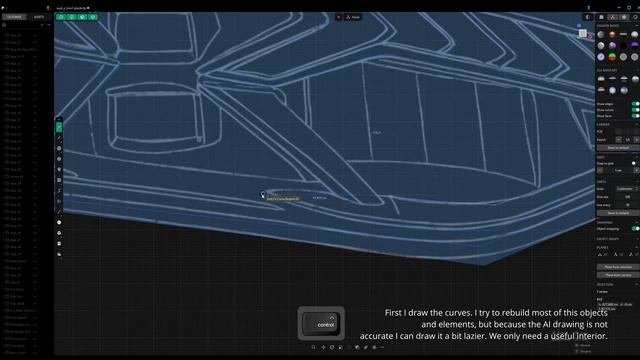The height and width of the screenshot is (360, 640).
Task: Open the home tab icon in properties panel
Action: 601,17
